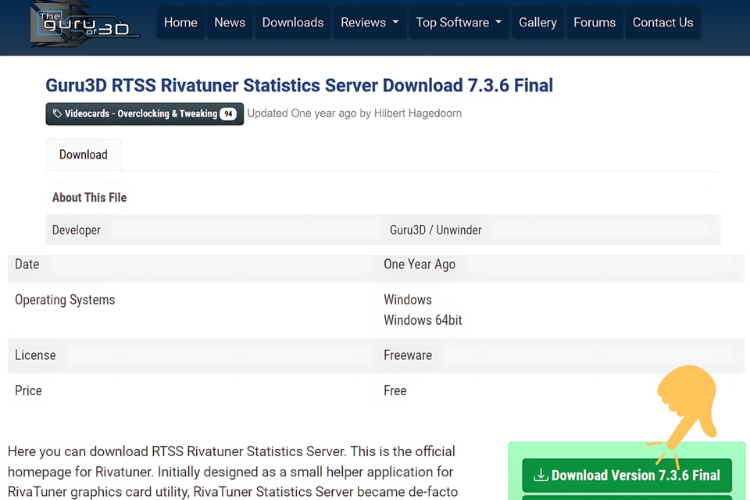Click the download arrow icon on green button

point(540,475)
